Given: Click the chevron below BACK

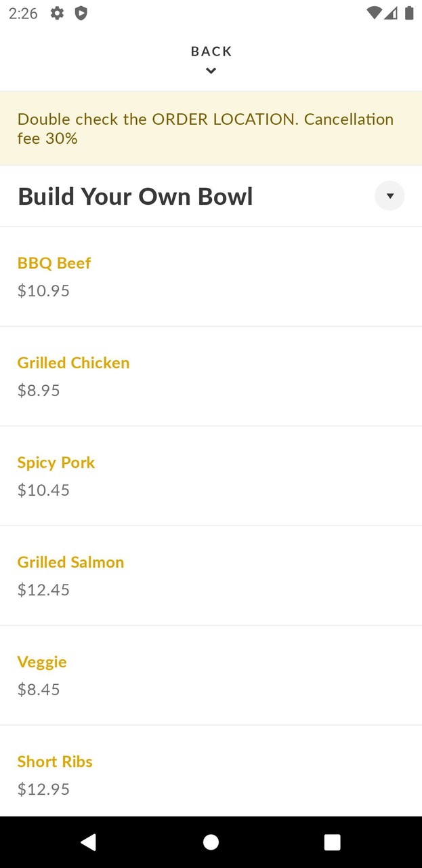Looking at the screenshot, I should tap(211, 71).
